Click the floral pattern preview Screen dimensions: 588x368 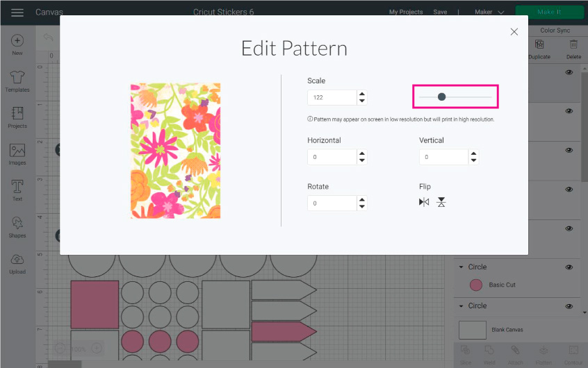[176, 151]
